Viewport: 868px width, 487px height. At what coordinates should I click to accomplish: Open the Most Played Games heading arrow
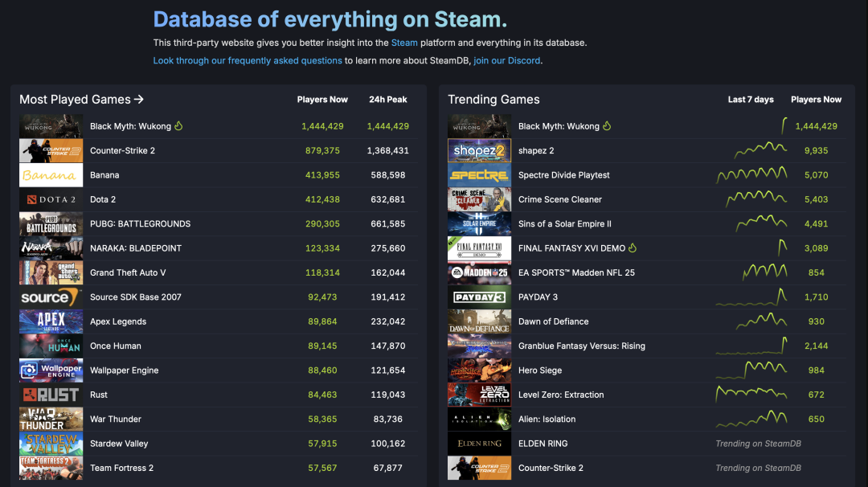tap(139, 99)
